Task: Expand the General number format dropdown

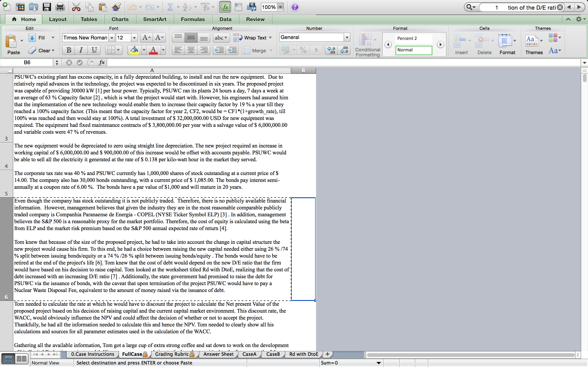Action: pos(347,37)
